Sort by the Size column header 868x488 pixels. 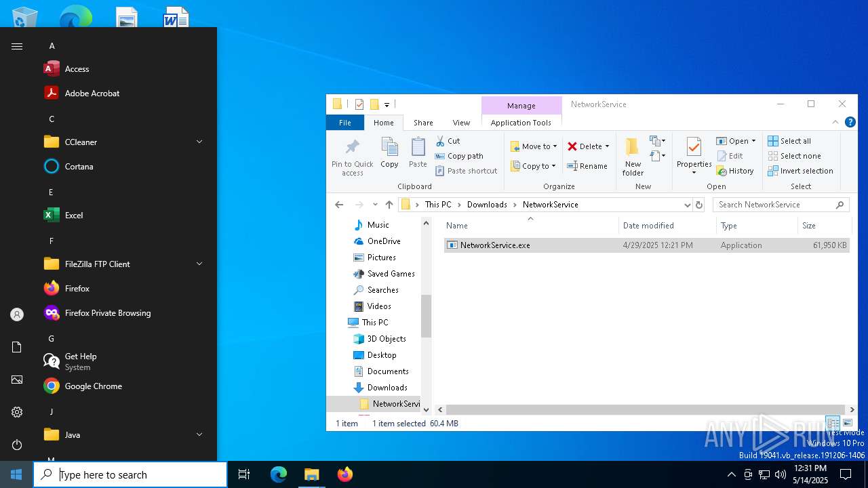pyautogui.click(x=824, y=226)
